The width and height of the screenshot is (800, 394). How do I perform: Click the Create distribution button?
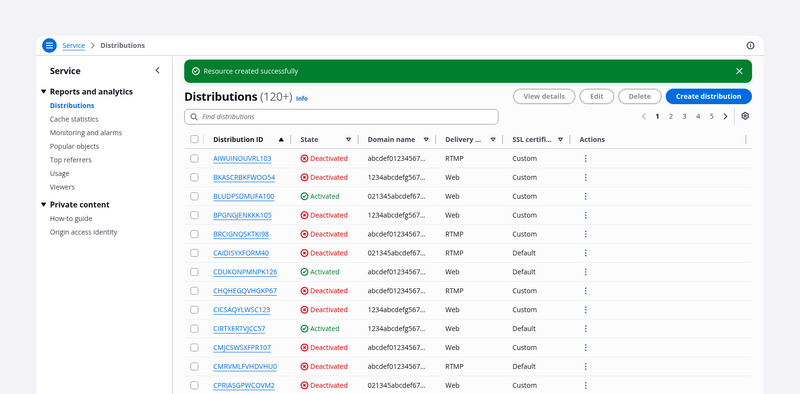click(x=708, y=96)
